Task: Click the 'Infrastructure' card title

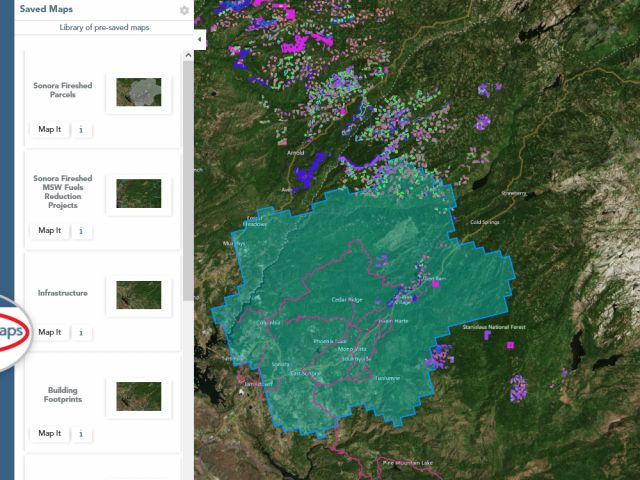Action: (63, 293)
